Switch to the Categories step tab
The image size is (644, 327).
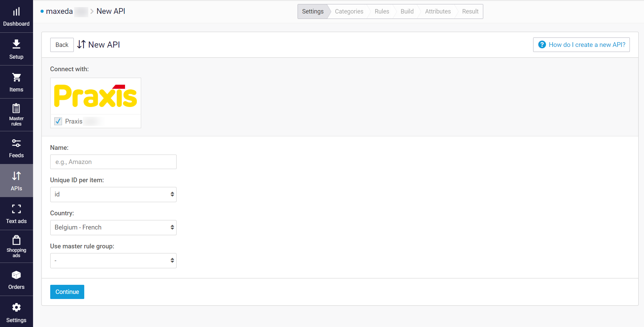coord(349,11)
